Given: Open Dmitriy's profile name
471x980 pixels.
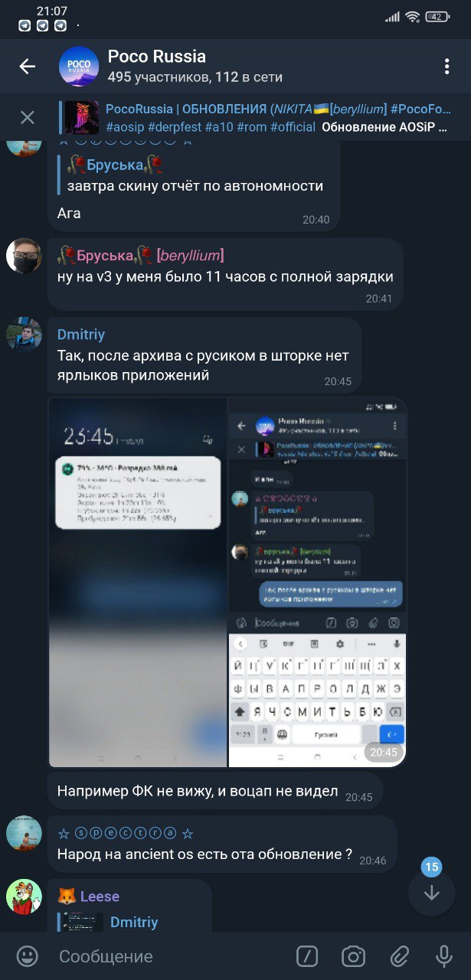Looking at the screenshot, I should coord(81,335).
